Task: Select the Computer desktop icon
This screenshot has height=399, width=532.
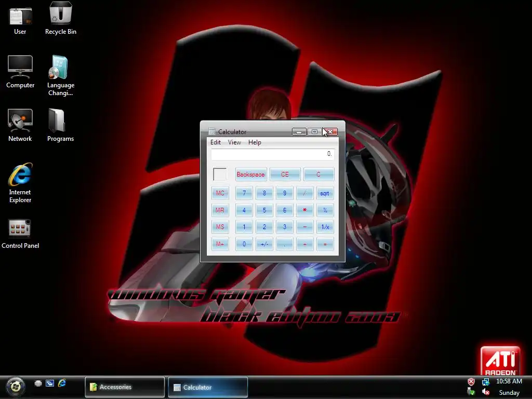Action: coord(20,72)
